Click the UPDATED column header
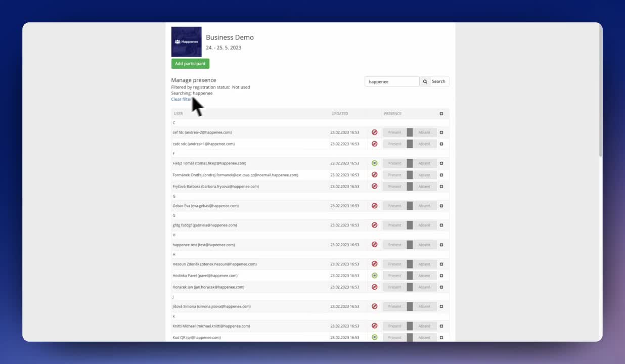 340,114
